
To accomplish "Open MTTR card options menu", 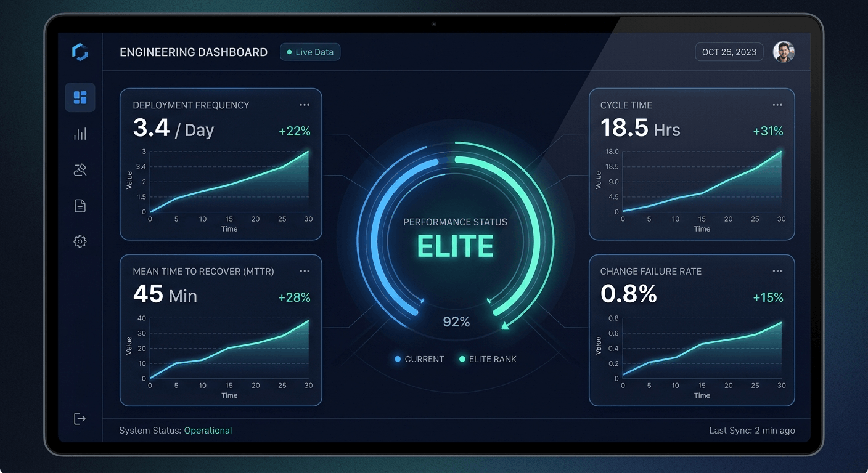I will coord(305,271).
